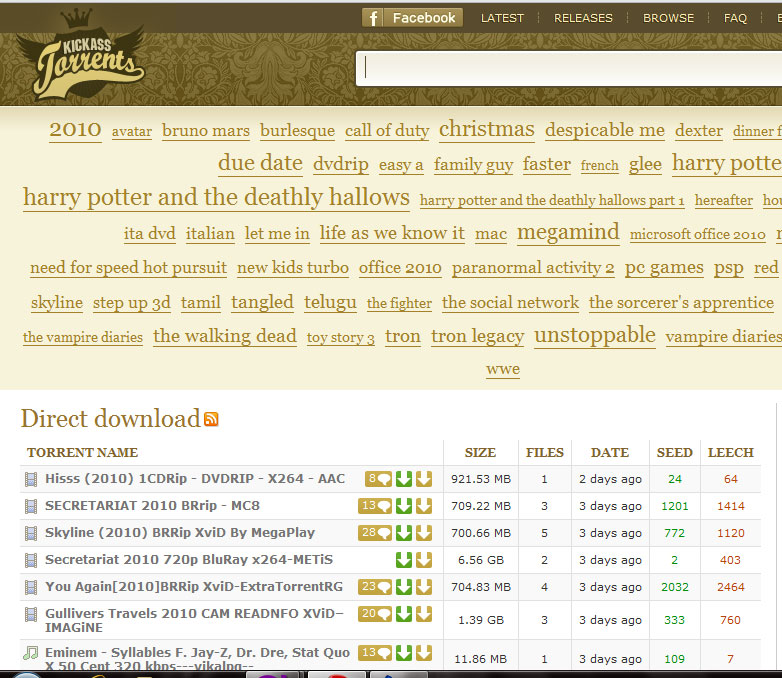The image size is (782, 678).
Task: Select the 'need for speed hot pursuit' tag
Action: [x=128, y=268]
